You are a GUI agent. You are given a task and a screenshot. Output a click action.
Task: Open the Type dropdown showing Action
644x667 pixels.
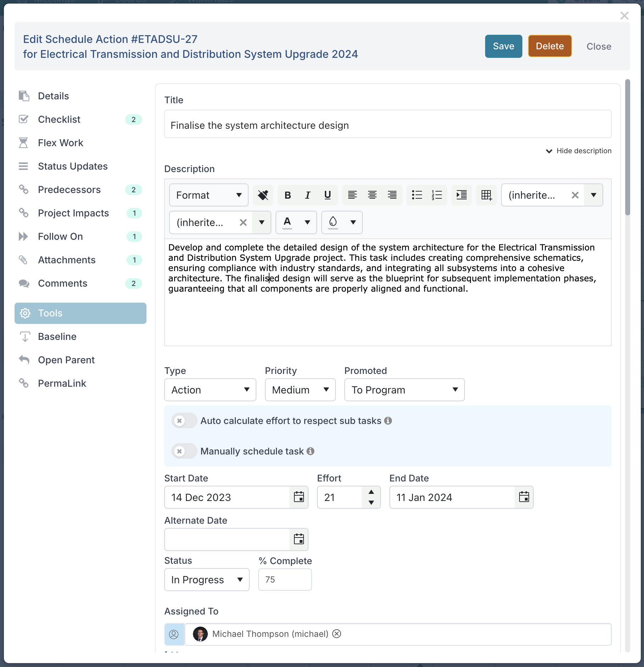pos(210,390)
